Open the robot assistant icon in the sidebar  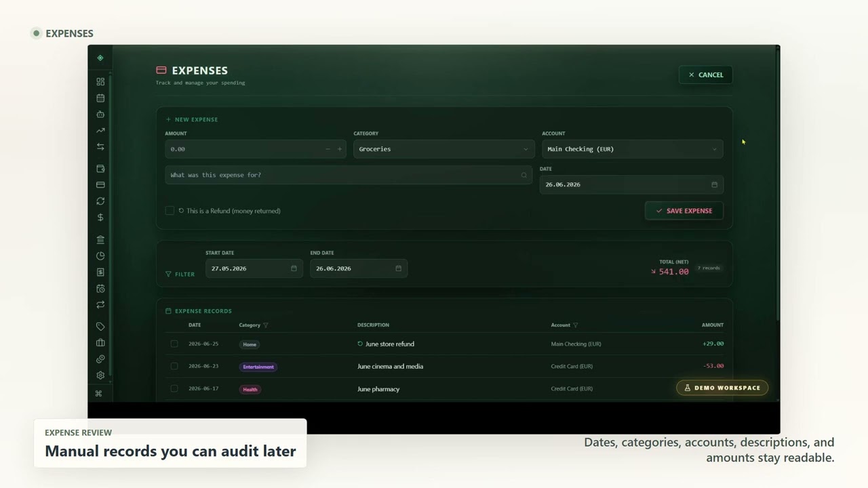click(x=100, y=115)
